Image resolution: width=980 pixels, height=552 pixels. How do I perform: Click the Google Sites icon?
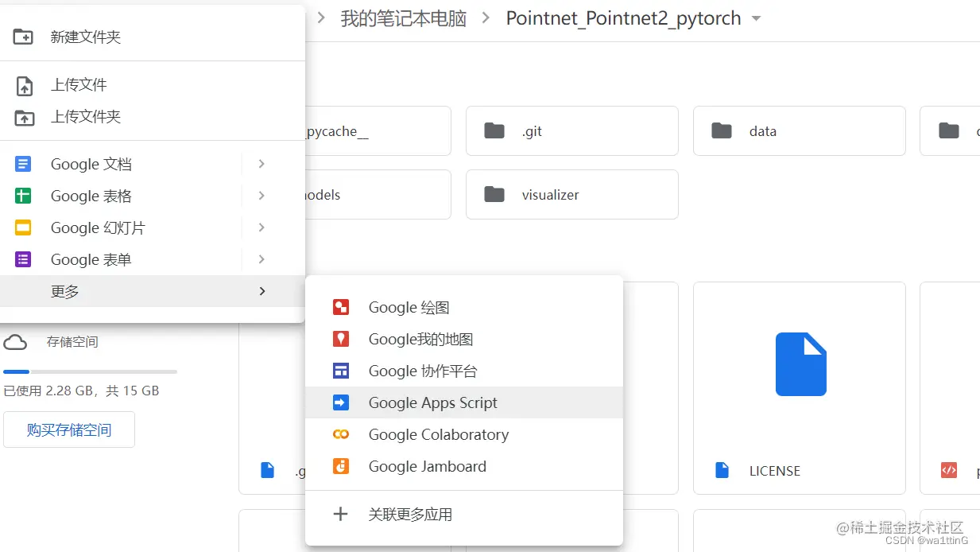[341, 371]
